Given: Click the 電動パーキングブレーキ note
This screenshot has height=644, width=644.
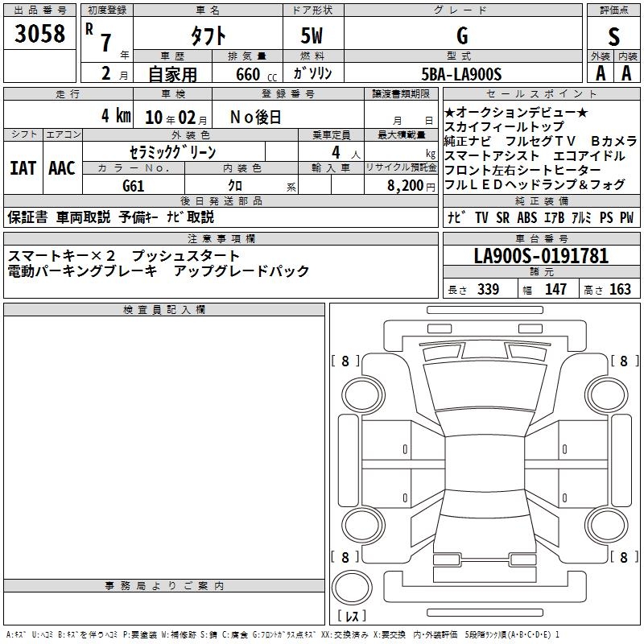Looking at the screenshot, I should pos(83,271).
